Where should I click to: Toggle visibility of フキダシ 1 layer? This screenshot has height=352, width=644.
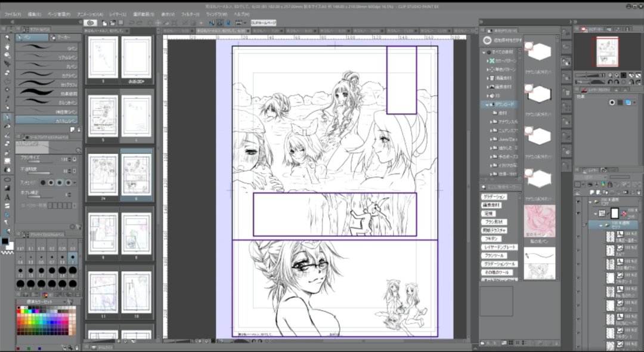[578, 333]
